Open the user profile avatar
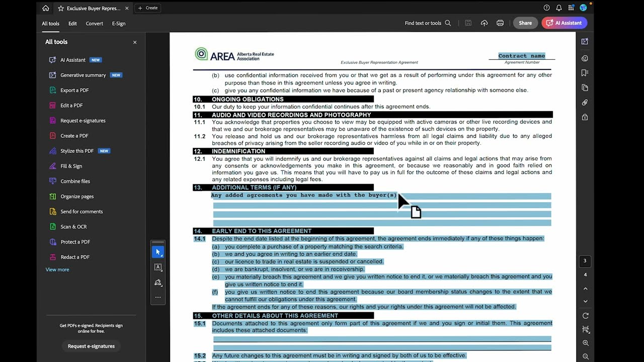This screenshot has width=644, height=362. (x=583, y=8)
